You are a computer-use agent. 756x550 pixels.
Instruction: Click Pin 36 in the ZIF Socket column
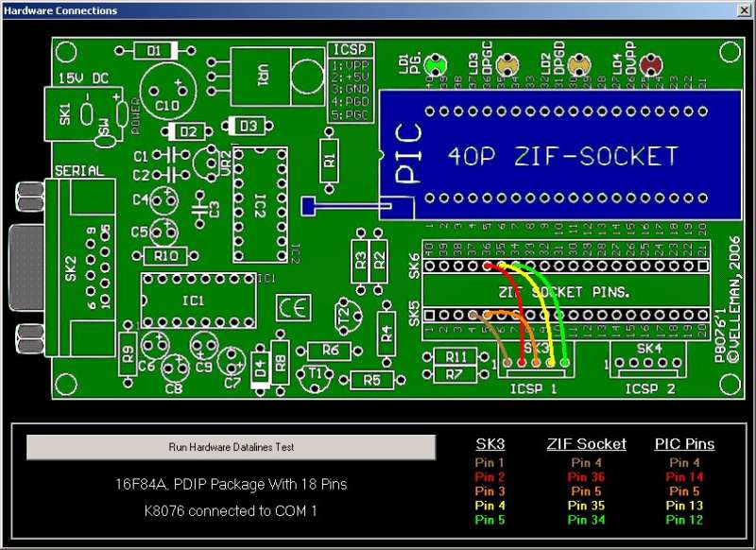point(586,477)
